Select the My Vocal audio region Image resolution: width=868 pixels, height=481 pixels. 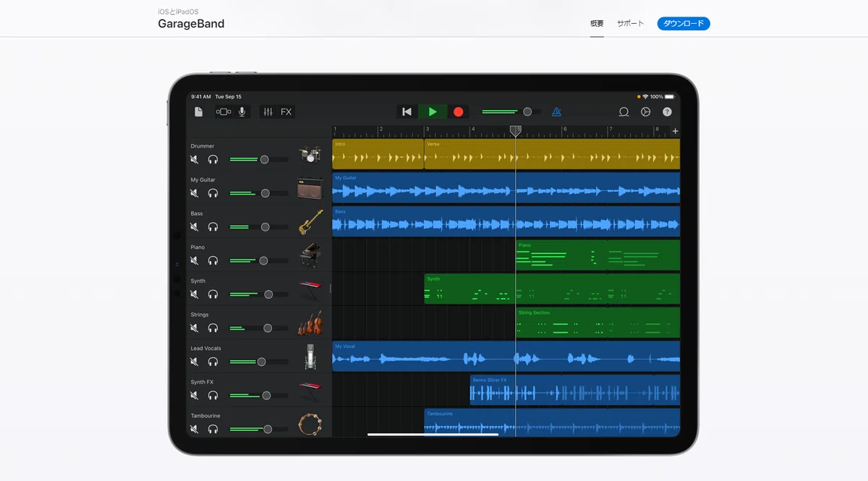pos(506,357)
